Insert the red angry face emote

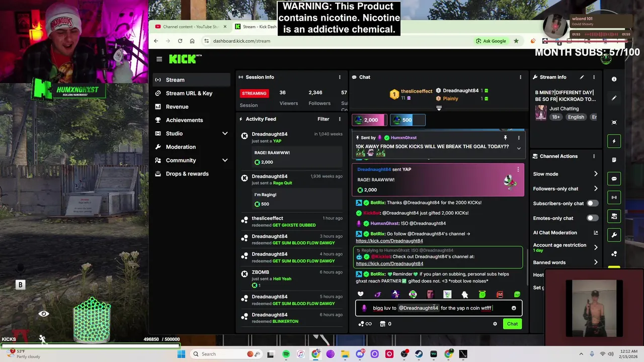(x=500, y=294)
